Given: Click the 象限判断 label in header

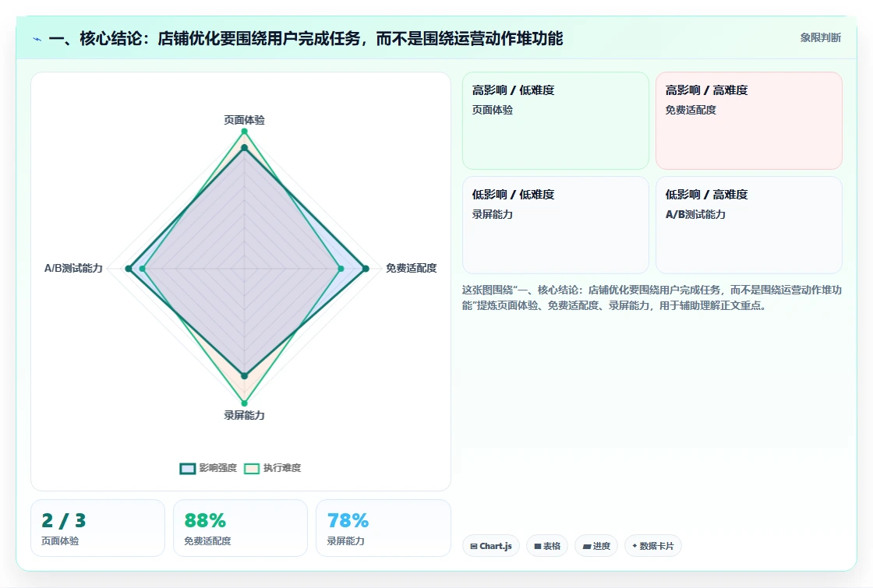Looking at the screenshot, I should (x=820, y=38).
